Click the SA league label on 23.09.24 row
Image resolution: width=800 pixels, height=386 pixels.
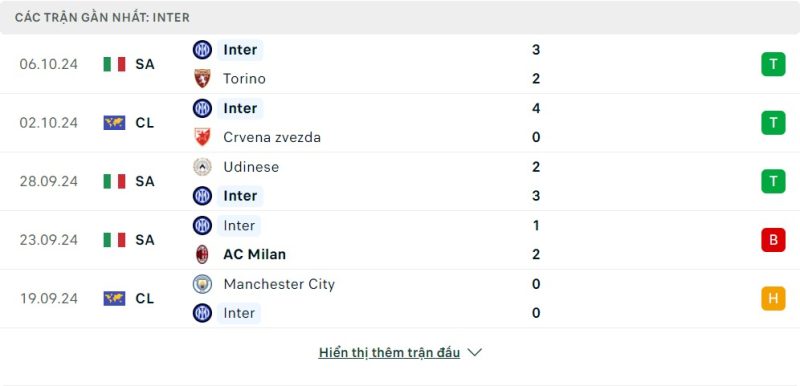(145, 240)
